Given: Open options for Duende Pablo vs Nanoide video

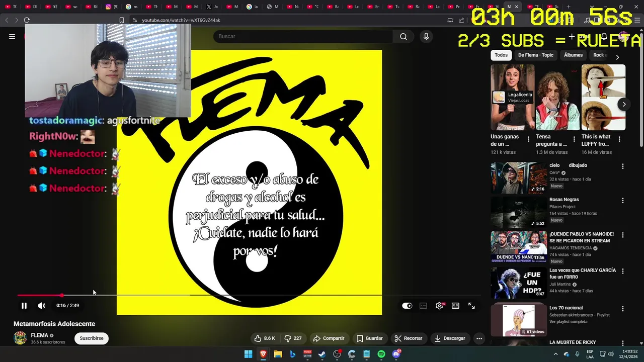Looking at the screenshot, I should click(623, 235).
